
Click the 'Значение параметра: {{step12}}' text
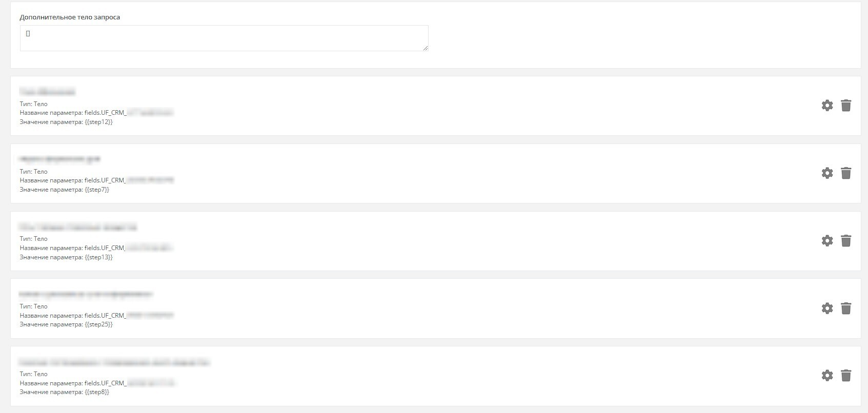tap(66, 122)
